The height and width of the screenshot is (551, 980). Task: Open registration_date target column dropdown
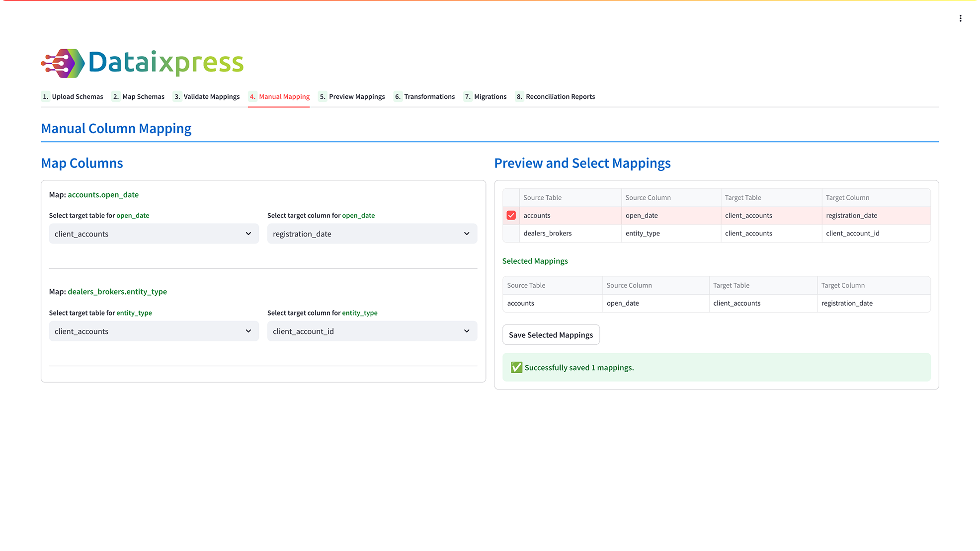(x=372, y=234)
